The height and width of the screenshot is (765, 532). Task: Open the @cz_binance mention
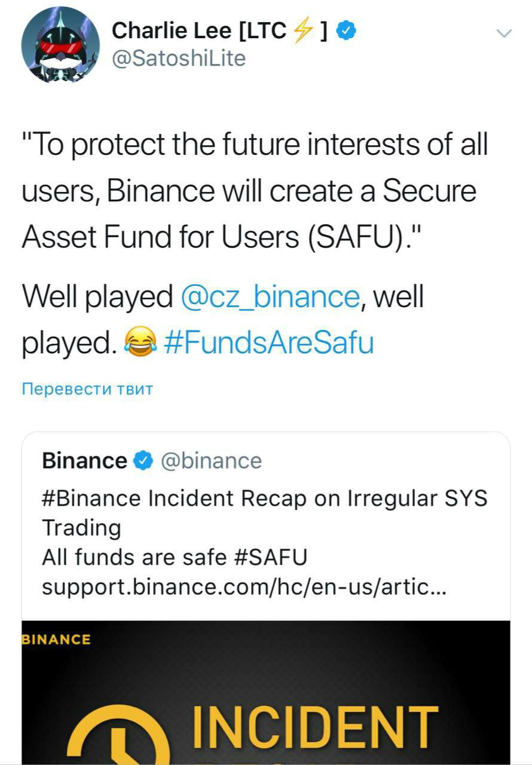pyautogui.click(x=270, y=297)
